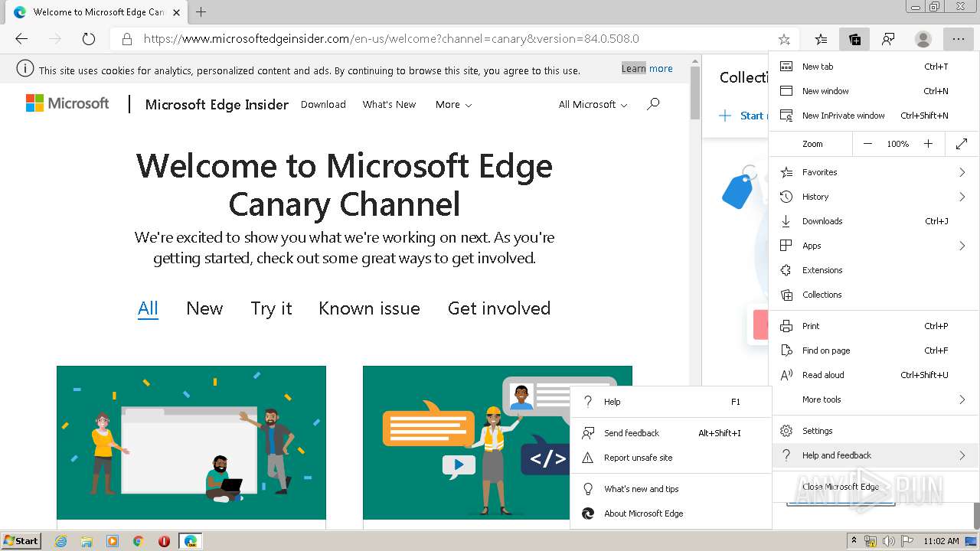Add this page to favorites with the star
980x551 pixels.
click(x=784, y=39)
